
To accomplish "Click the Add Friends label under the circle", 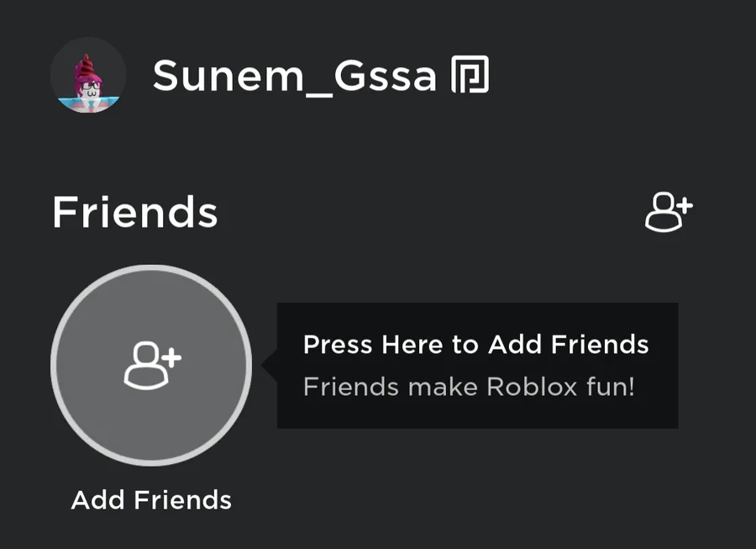I will 151,500.
